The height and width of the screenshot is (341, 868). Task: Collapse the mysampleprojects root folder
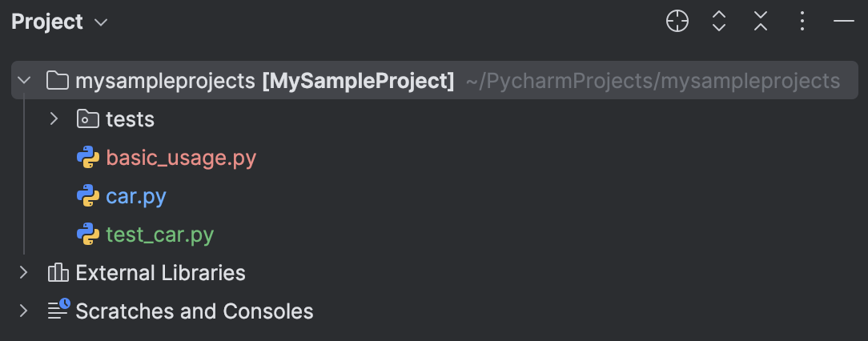coord(24,81)
